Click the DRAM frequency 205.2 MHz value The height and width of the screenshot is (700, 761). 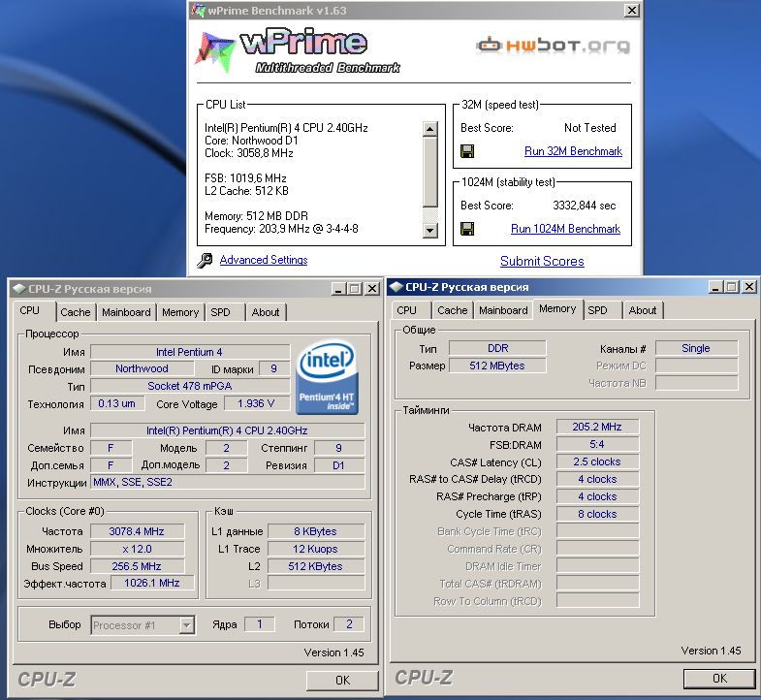tap(597, 427)
